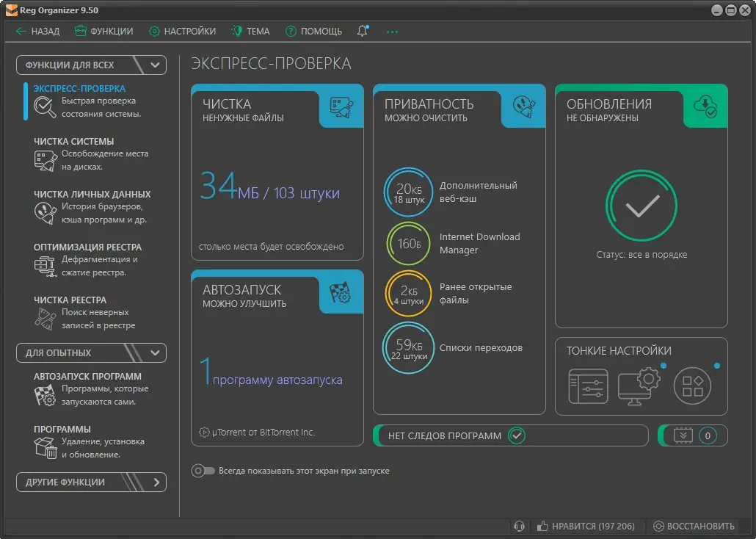The height and width of the screenshot is (539, 756).
Task: Click the Обновления cloud download icon
Action: pos(705,106)
